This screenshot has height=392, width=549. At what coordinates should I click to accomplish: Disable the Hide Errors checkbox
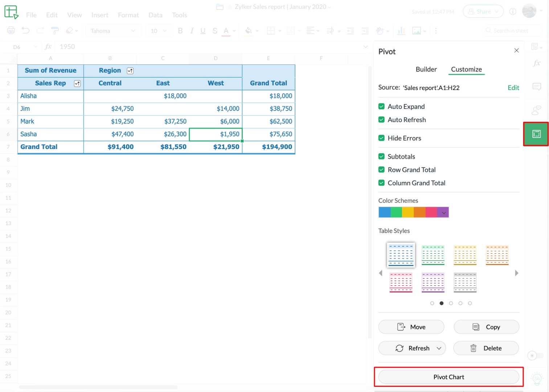coord(381,138)
